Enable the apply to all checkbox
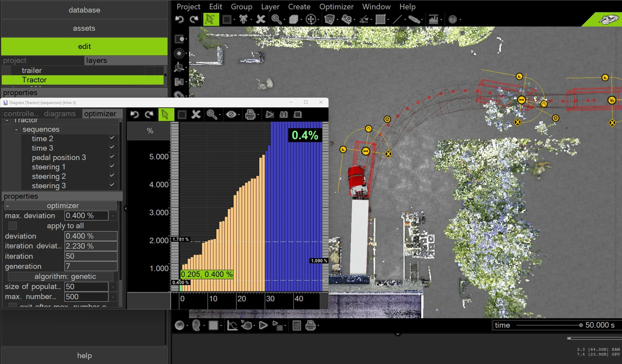 point(12,226)
